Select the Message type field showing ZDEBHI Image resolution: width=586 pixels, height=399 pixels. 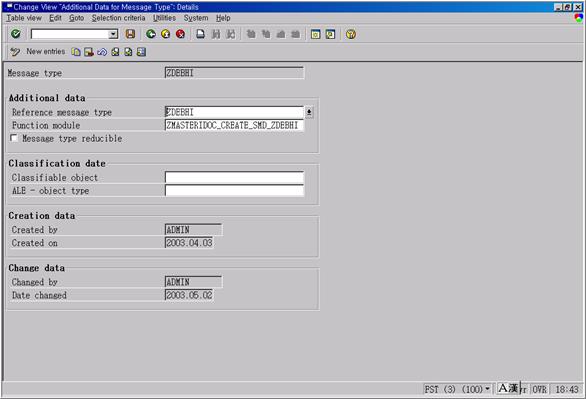234,73
